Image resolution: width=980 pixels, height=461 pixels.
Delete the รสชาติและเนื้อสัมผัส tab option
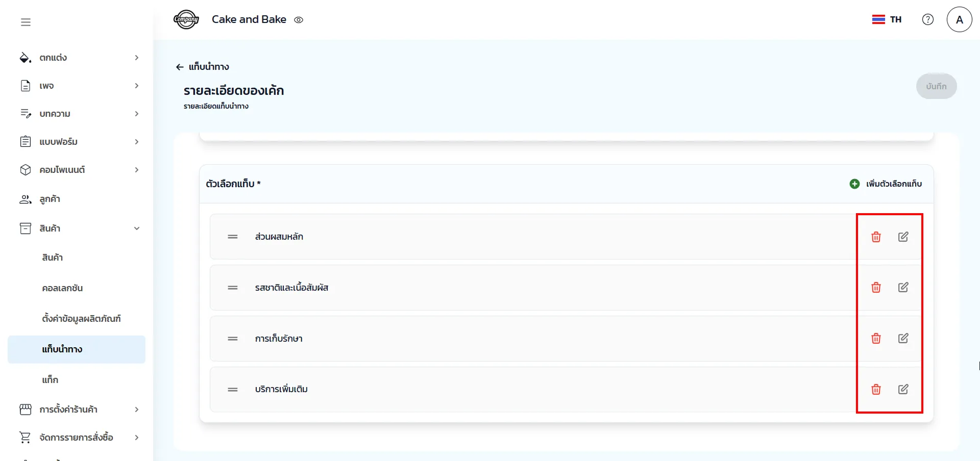[x=876, y=288]
